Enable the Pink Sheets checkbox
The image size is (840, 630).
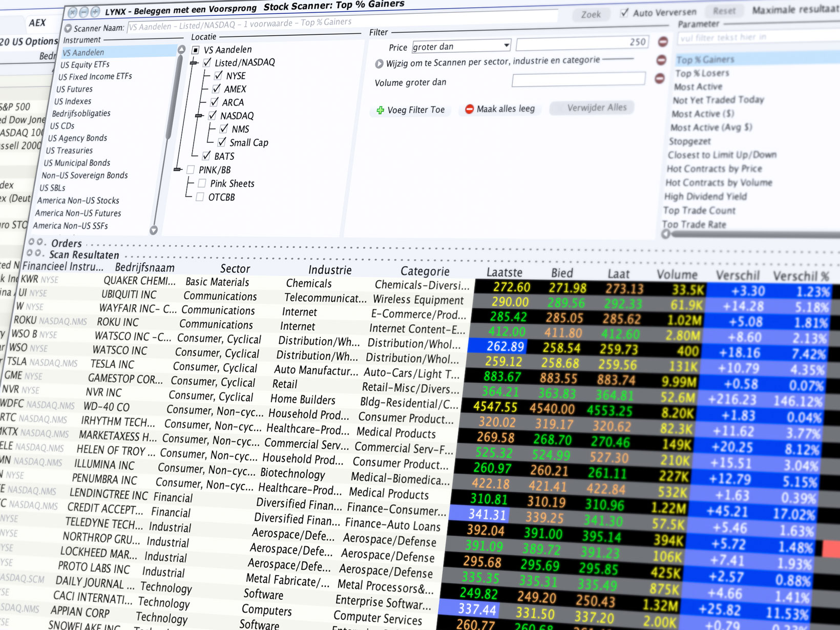click(x=202, y=183)
